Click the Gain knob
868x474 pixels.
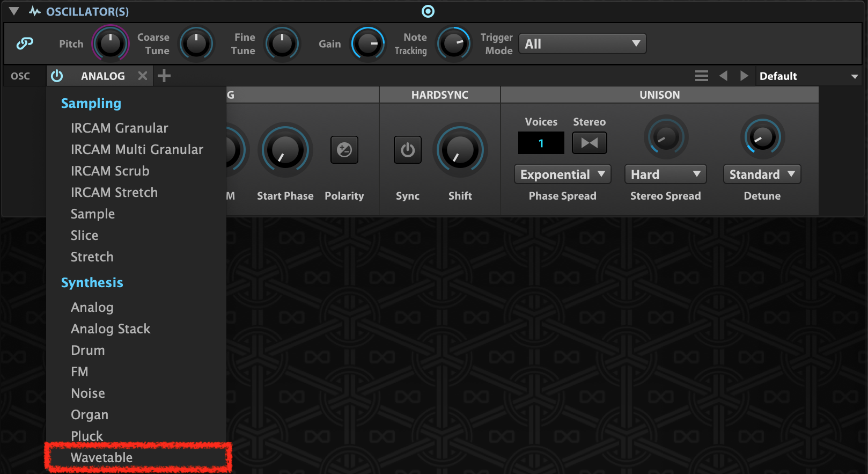tap(368, 43)
